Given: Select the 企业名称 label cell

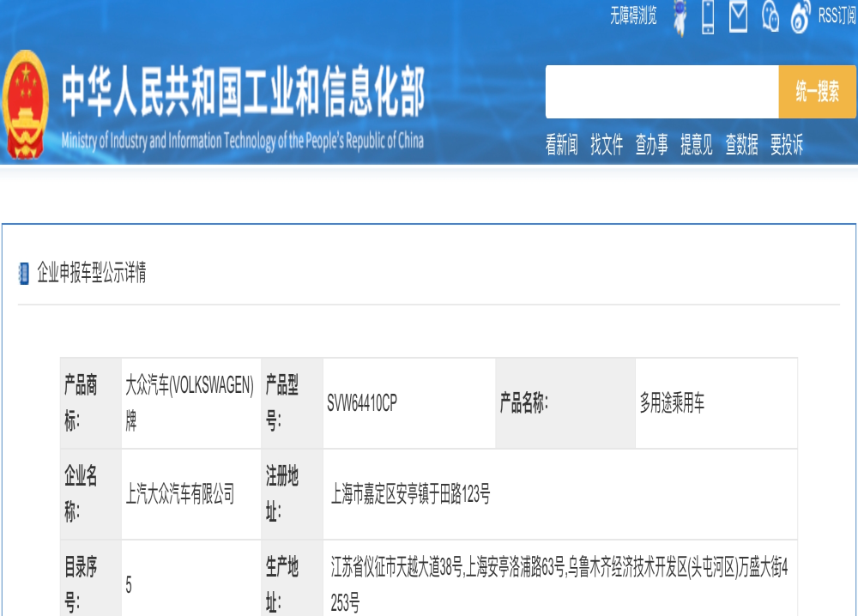Looking at the screenshot, I should tap(91, 494).
